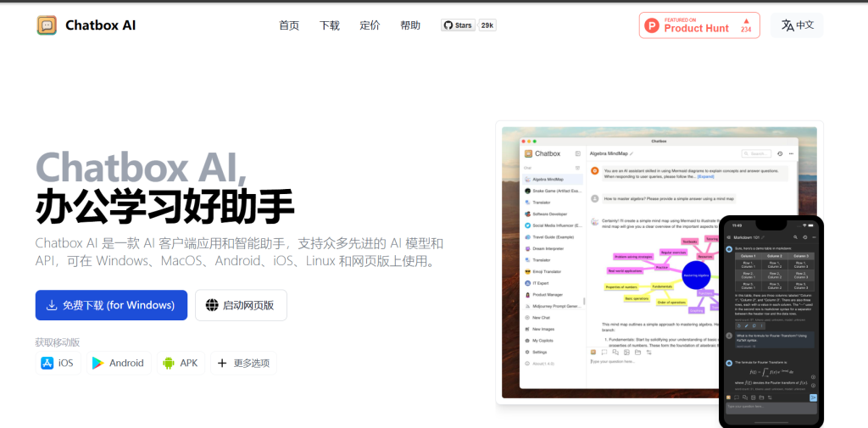This screenshot has height=428, width=868.
Task: Click the Mastering Algebra blue circle node
Action: tap(696, 275)
